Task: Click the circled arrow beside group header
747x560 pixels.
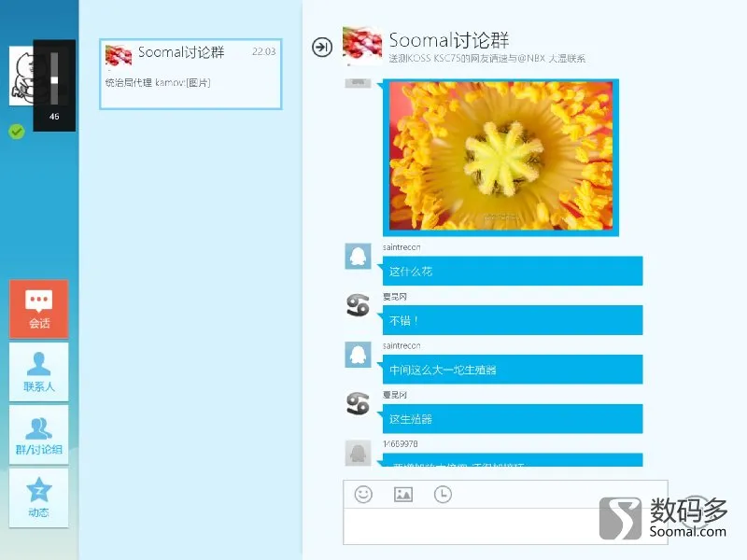Action: [x=322, y=47]
